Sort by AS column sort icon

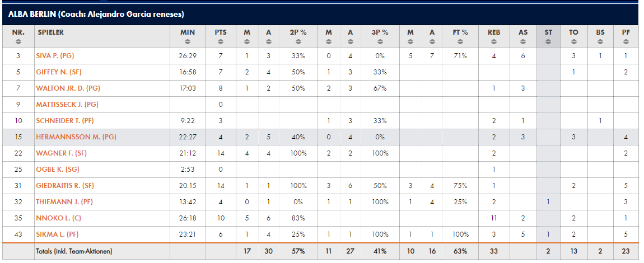click(x=523, y=42)
